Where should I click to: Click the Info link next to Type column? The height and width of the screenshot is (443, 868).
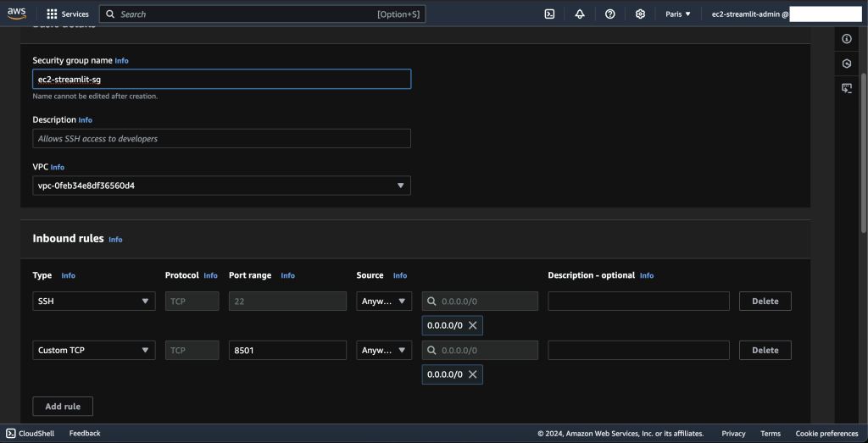pyautogui.click(x=68, y=275)
